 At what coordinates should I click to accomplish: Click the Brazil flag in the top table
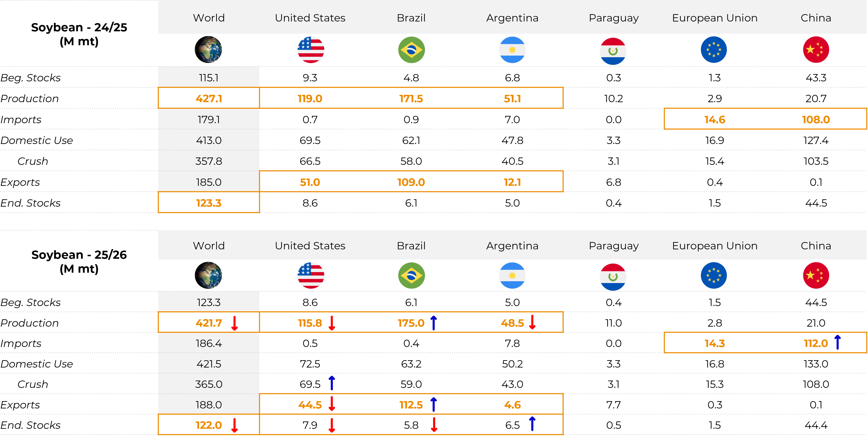[412, 50]
